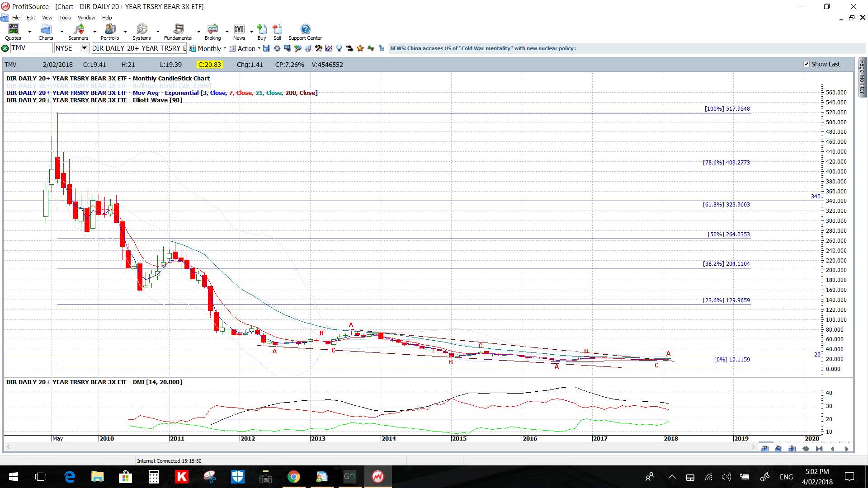This screenshot has height=488, width=868.
Task: Open File Explorer from the taskbar
Action: [x=97, y=477]
